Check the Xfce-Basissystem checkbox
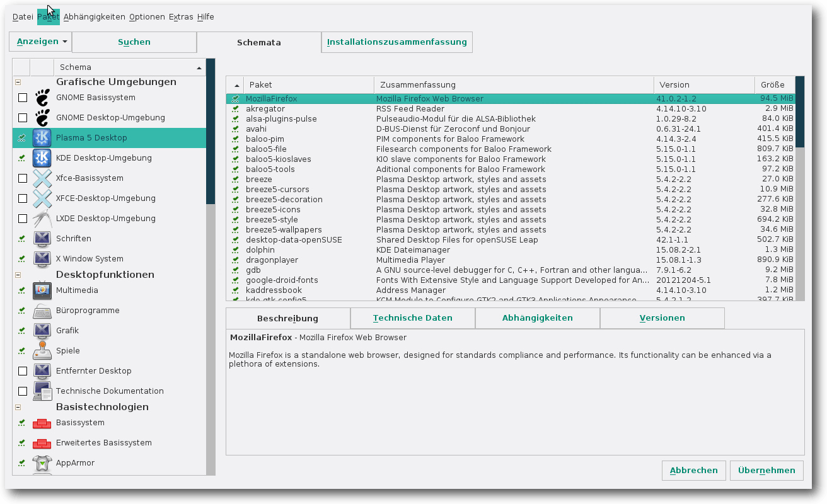This screenshot has width=827, height=504. (23, 178)
